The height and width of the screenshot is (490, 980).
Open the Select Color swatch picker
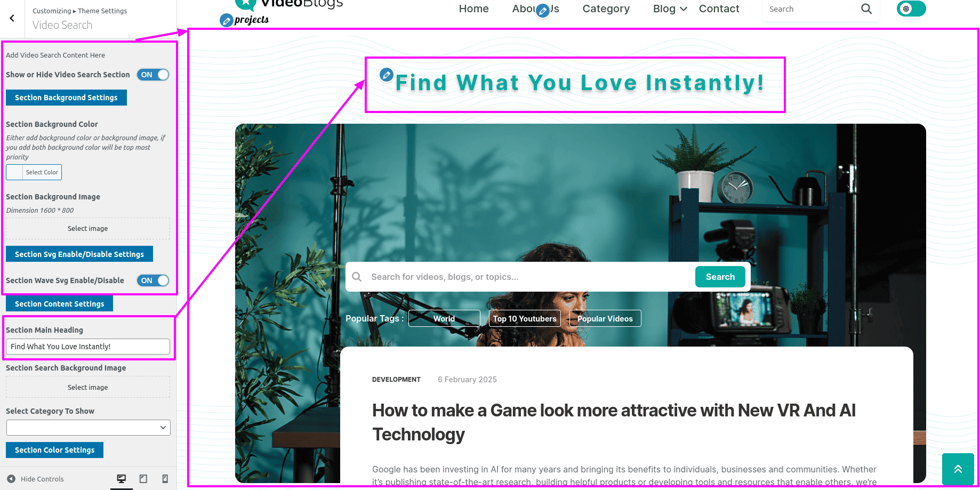34,172
